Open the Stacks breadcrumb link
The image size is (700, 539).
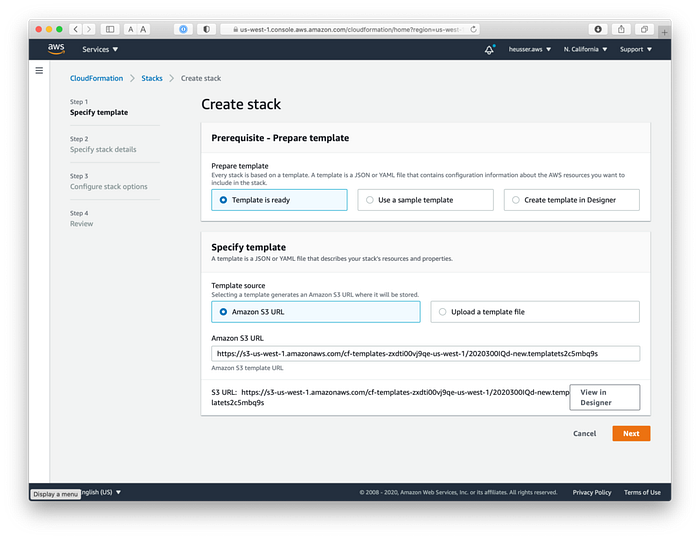(x=152, y=78)
